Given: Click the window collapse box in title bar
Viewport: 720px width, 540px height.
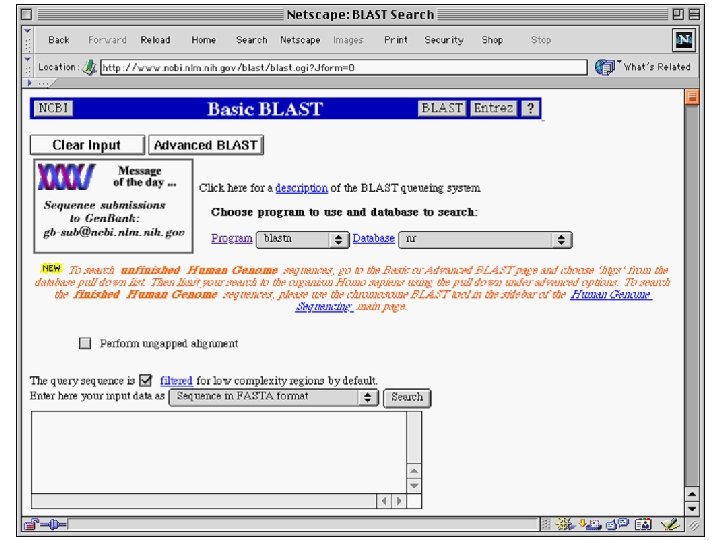Looking at the screenshot, I should (x=694, y=14).
